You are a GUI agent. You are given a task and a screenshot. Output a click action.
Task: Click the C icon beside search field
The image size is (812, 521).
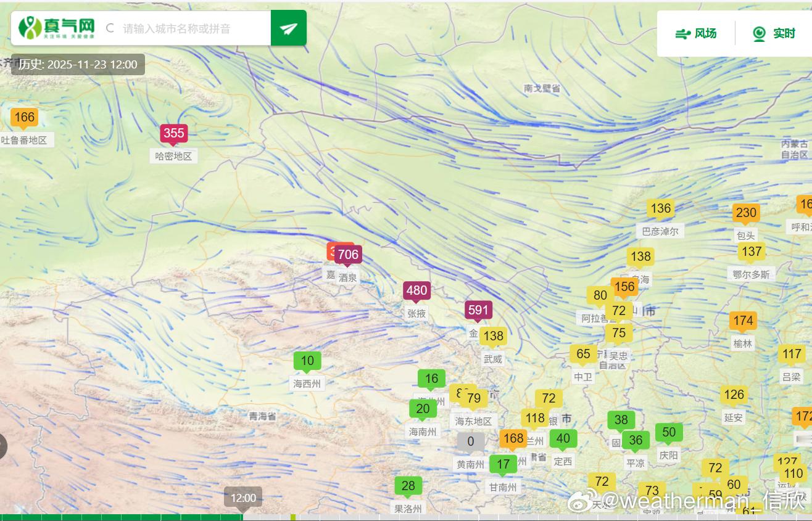click(110, 28)
